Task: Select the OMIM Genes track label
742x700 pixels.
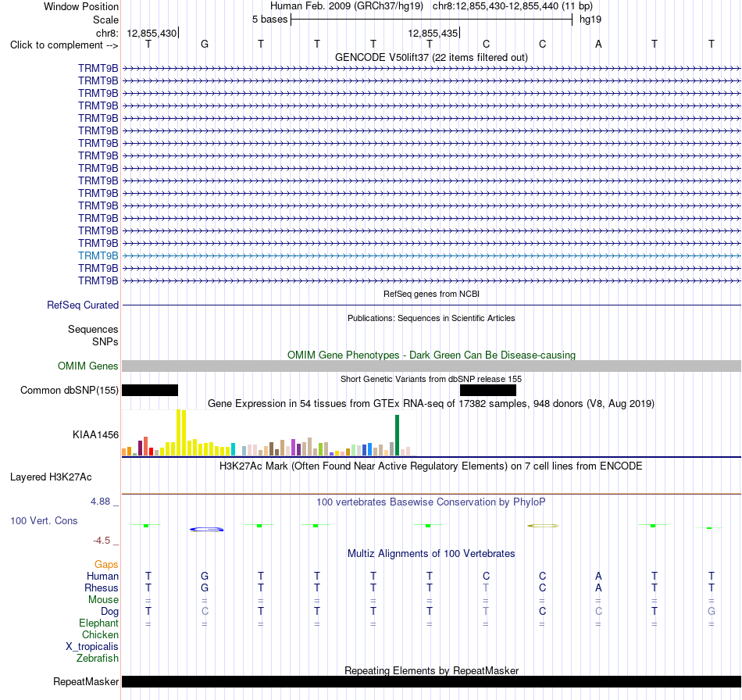Action: point(87,366)
